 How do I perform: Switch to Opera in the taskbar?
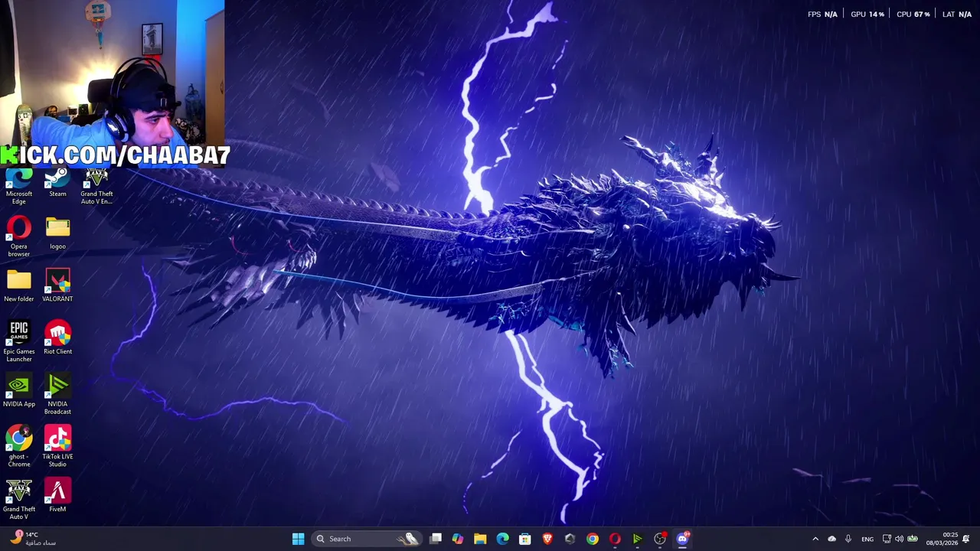tap(615, 539)
